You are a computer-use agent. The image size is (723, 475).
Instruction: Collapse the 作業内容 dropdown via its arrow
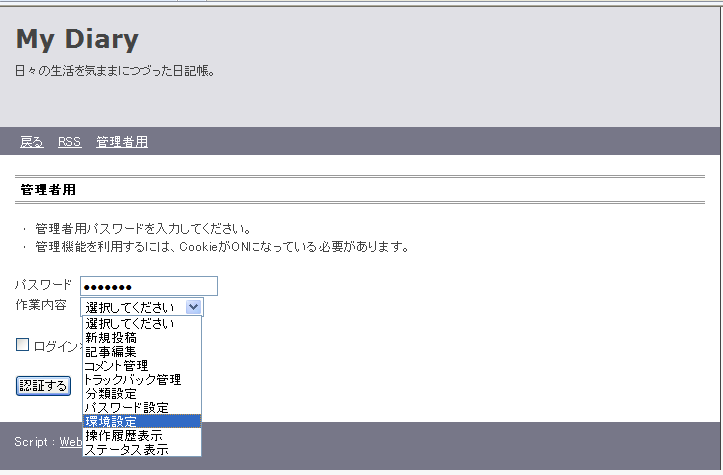pyautogui.click(x=194, y=307)
